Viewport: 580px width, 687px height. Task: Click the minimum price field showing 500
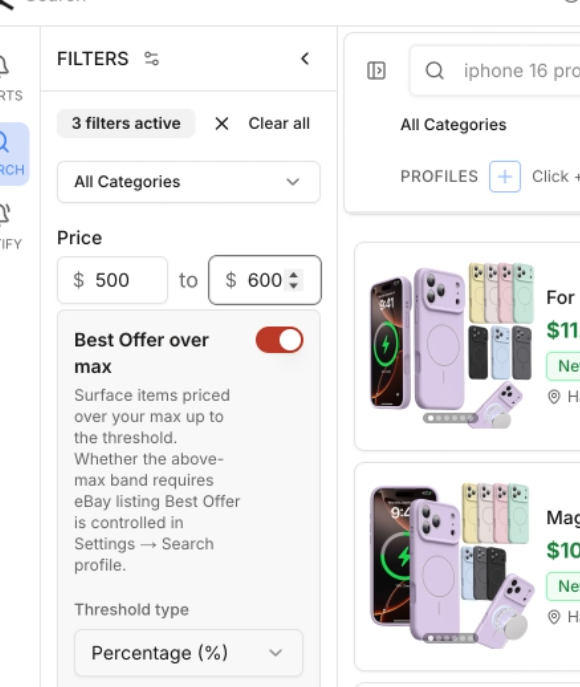[x=113, y=280]
